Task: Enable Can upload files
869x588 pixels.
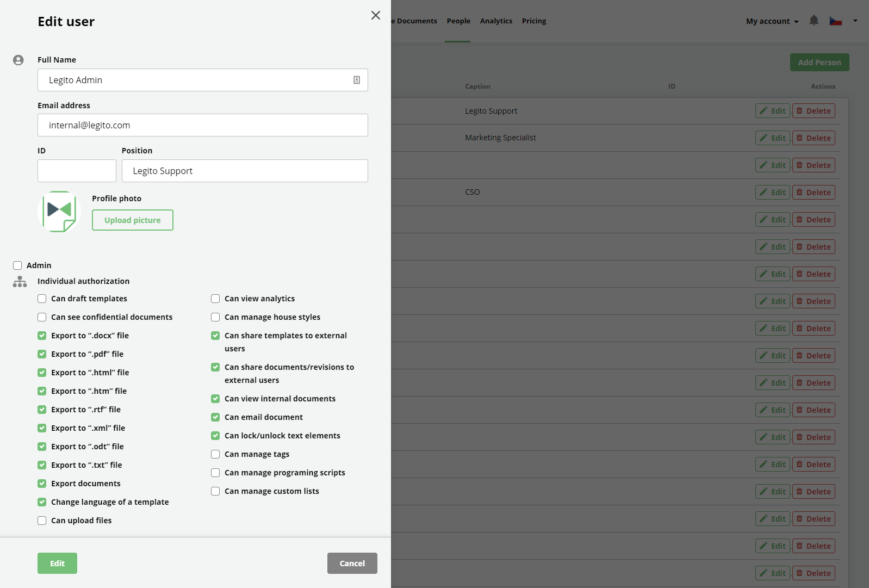Action: click(x=42, y=521)
